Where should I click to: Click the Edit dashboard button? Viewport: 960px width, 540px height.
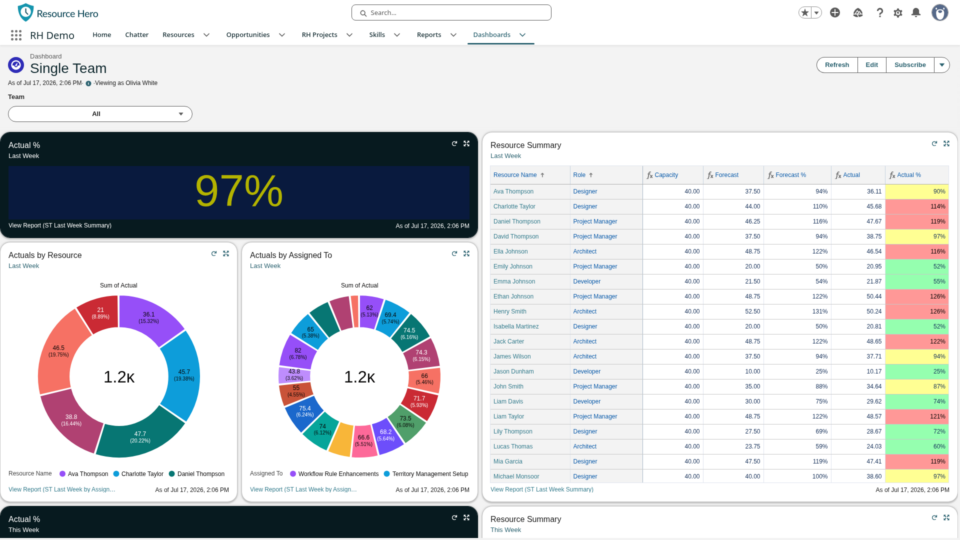pos(872,65)
